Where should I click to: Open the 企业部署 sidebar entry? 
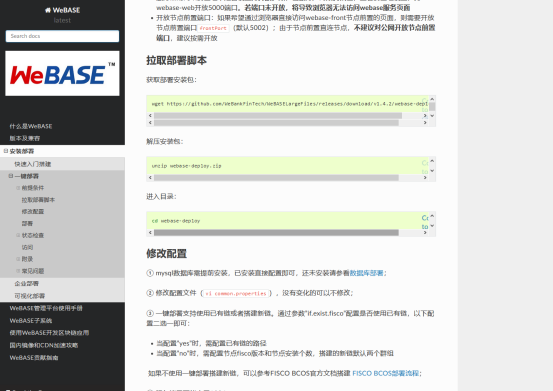coord(26,283)
